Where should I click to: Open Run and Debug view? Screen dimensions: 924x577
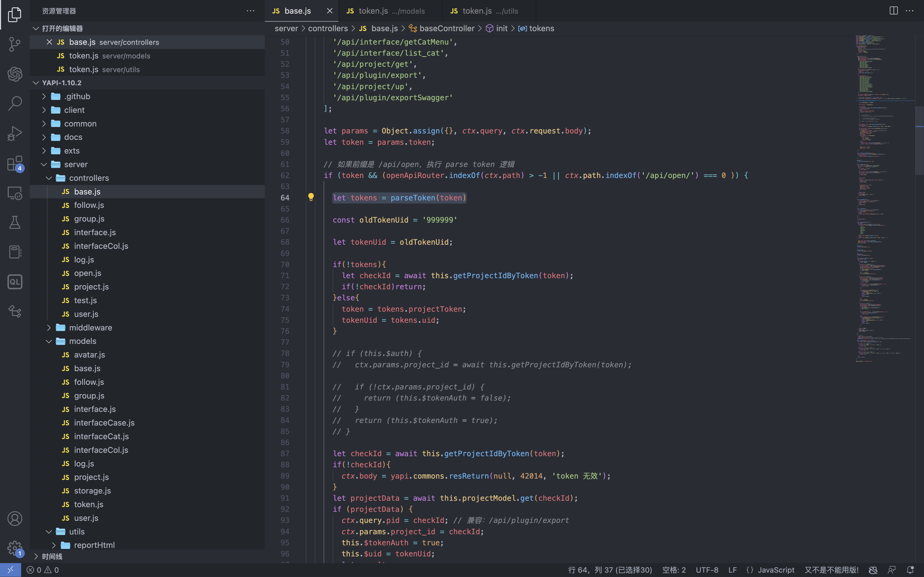[14, 133]
